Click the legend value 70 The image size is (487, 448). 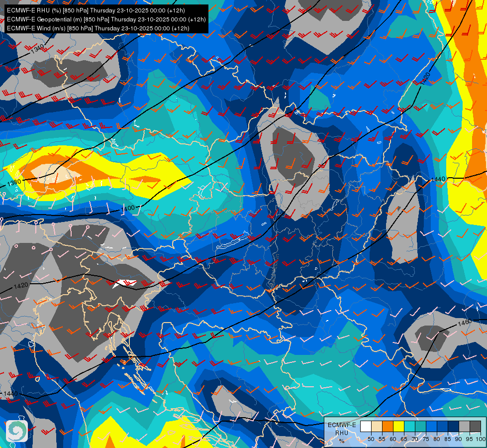(x=415, y=439)
